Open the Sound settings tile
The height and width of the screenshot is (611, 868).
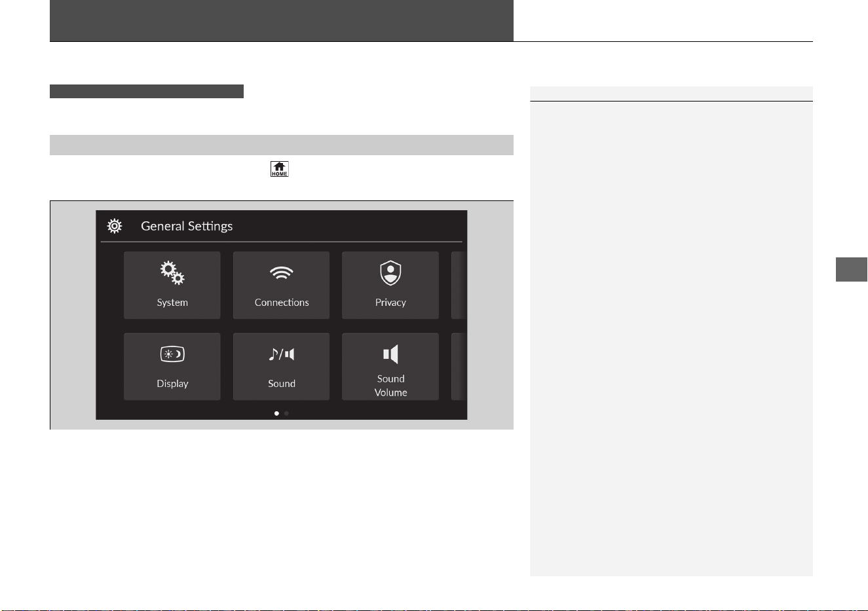pos(282,367)
